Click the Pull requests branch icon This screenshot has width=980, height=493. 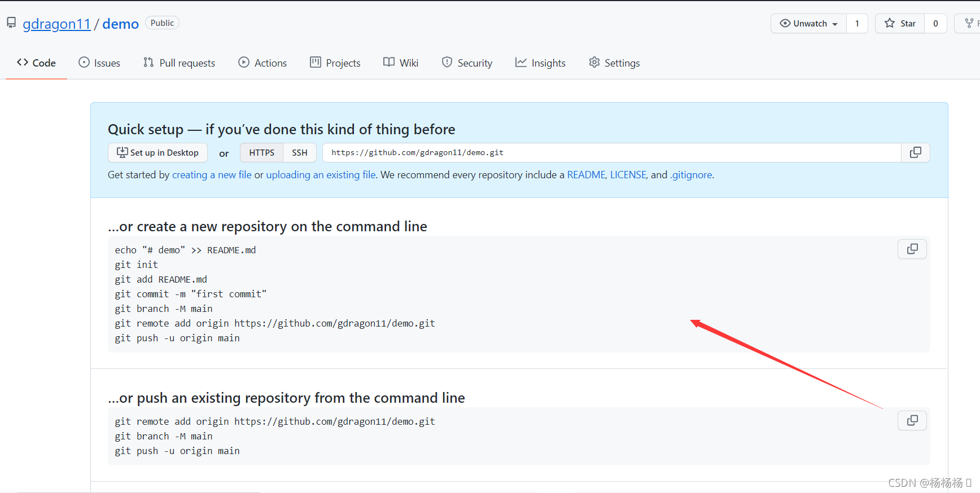[148, 62]
